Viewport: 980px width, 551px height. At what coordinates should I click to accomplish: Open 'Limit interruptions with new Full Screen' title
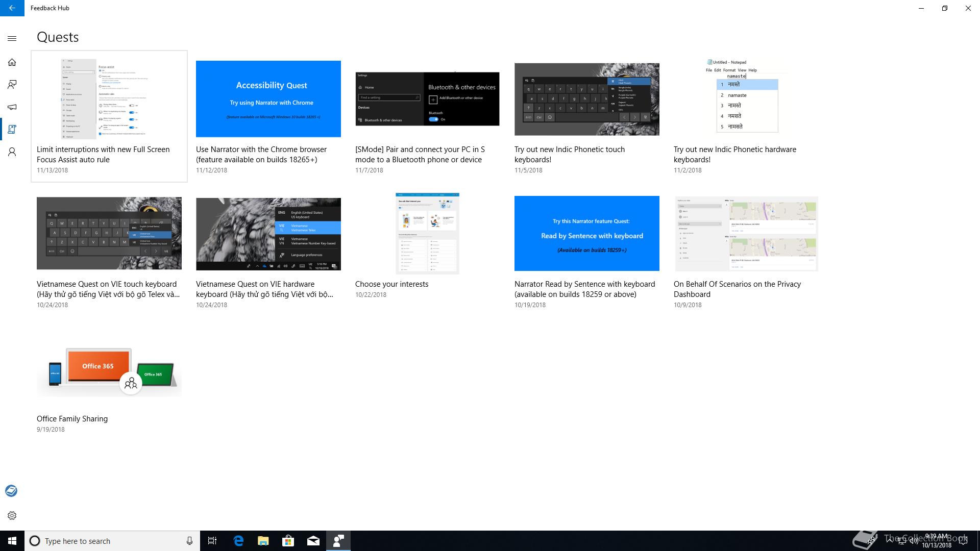coord(103,155)
